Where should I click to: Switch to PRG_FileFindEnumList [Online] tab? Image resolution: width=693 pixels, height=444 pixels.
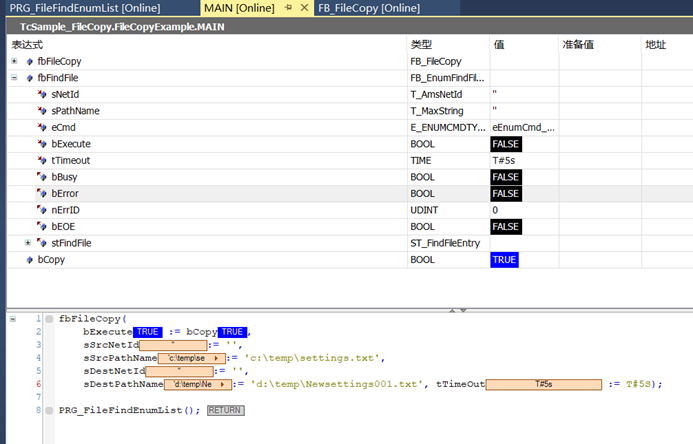85,8
